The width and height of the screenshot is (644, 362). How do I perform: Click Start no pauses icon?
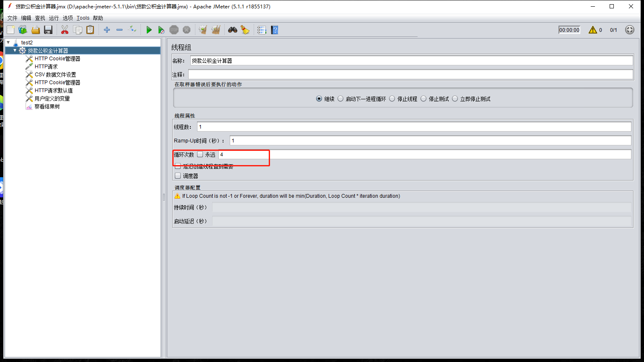161,30
